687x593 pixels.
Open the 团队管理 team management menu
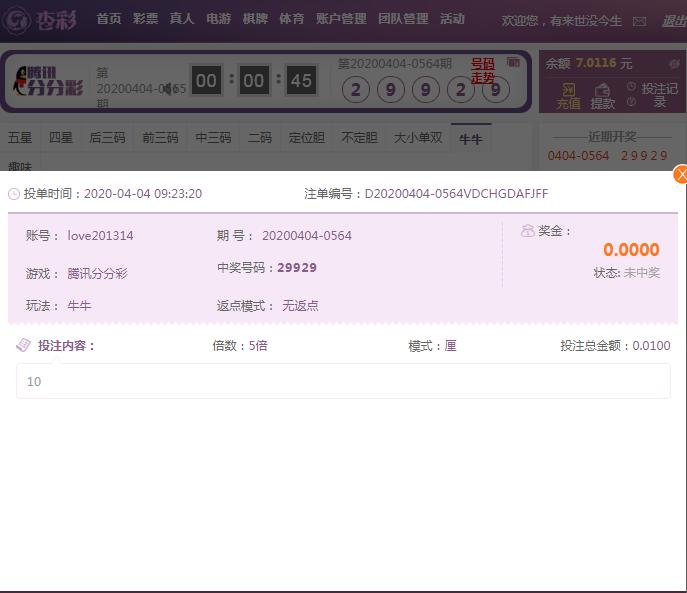pos(403,19)
